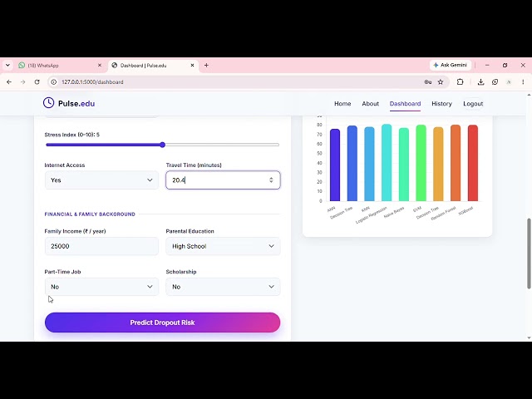Select Dashboard in the navigation
Screen dimensions: 532x399
405,103
